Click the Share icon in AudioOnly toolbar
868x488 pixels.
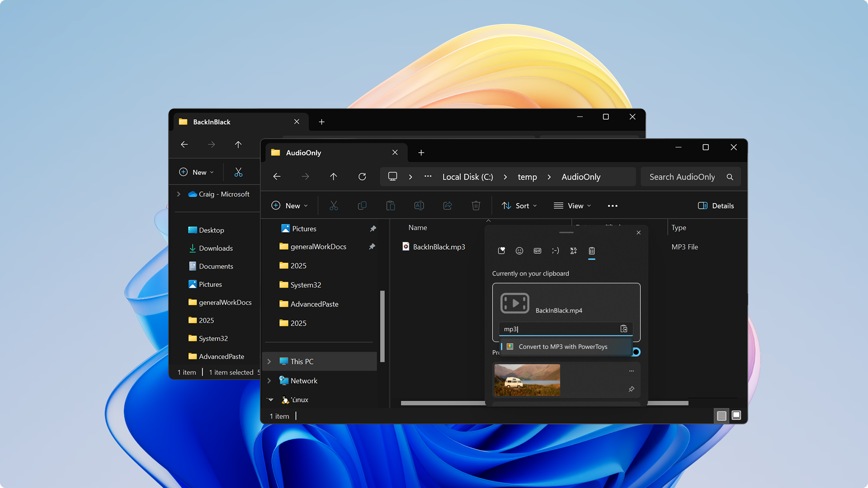tap(448, 206)
